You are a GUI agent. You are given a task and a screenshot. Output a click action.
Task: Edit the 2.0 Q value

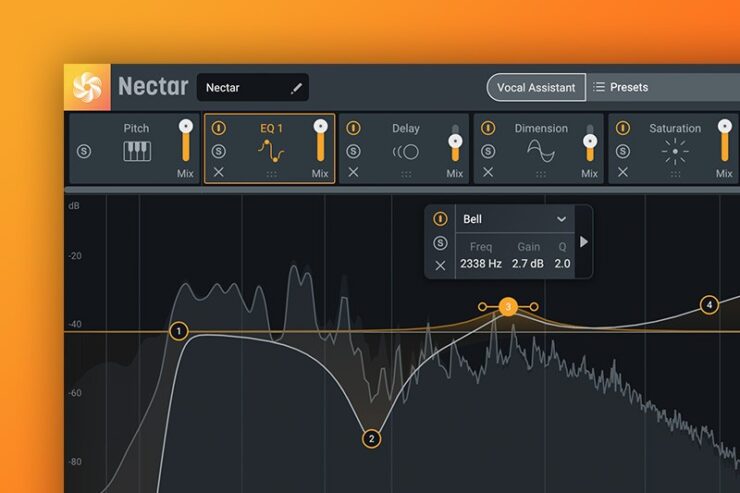(x=562, y=264)
